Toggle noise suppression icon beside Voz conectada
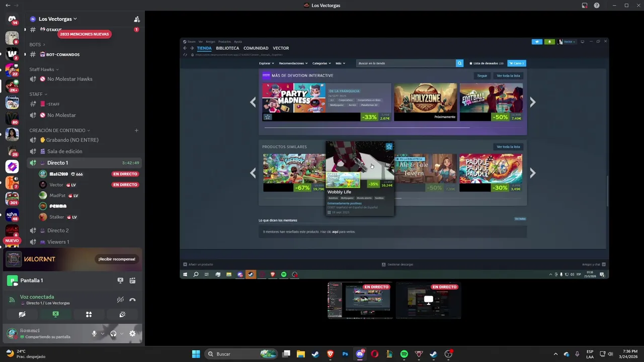The image size is (644, 362). pyautogui.click(x=120, y=300)
